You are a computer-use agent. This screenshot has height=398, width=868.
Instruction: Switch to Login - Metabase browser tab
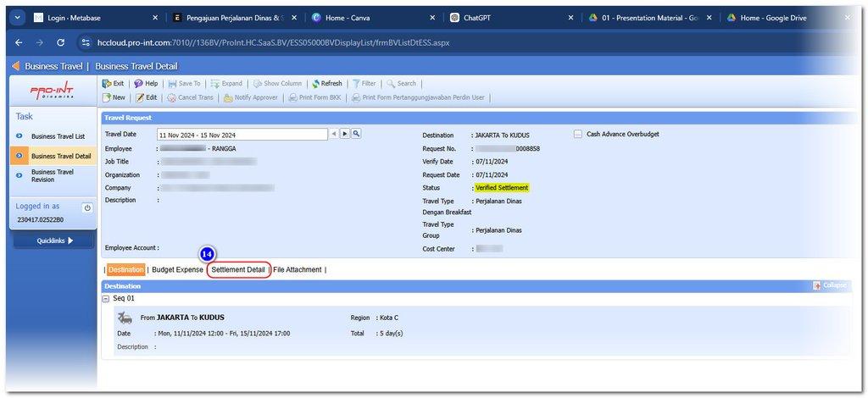coord(74,18)
